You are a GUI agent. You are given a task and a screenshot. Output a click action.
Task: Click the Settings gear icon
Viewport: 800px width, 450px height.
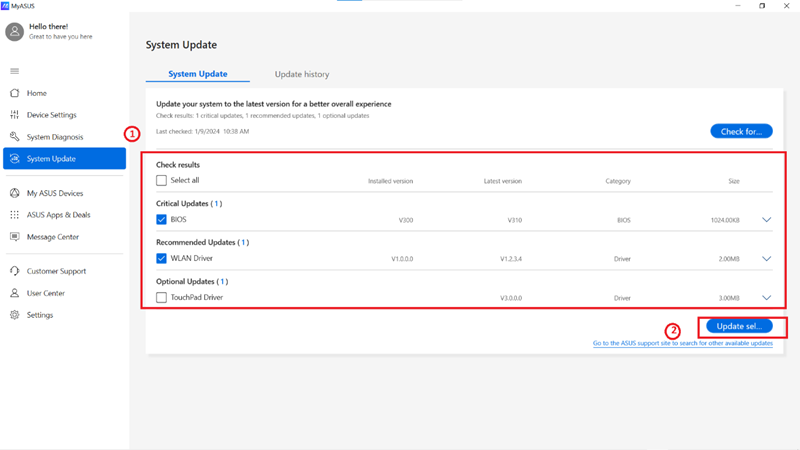tap(14, 315)
